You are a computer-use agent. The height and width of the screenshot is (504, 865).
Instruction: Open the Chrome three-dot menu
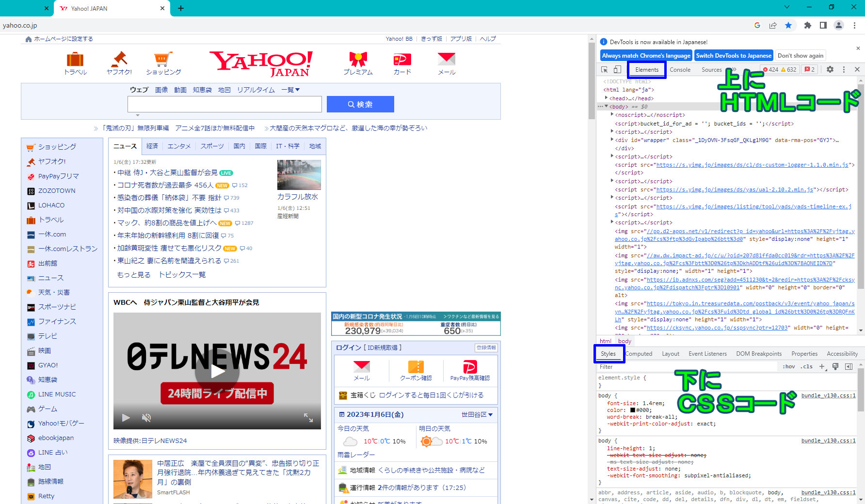tap(855, 25)
